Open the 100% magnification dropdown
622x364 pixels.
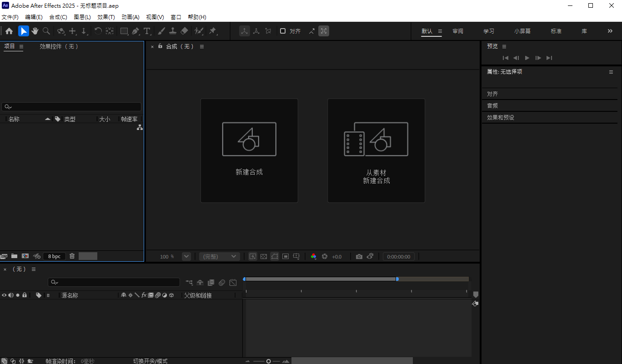click(186, 256)
